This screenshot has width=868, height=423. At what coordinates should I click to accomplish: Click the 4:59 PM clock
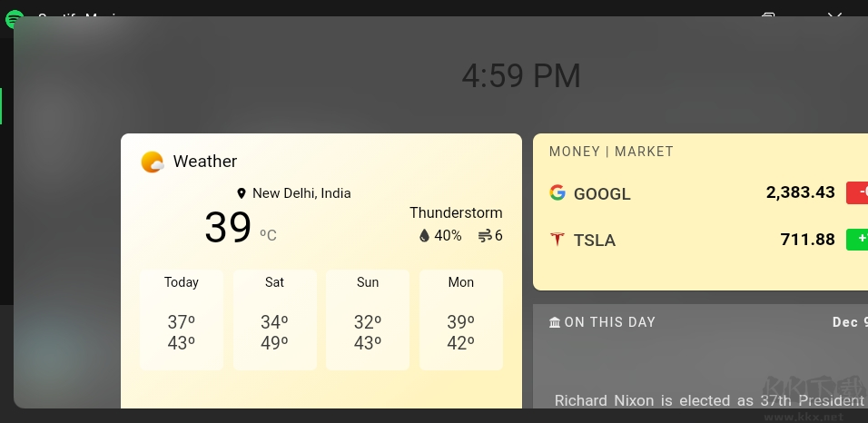(x=521, y=76)
